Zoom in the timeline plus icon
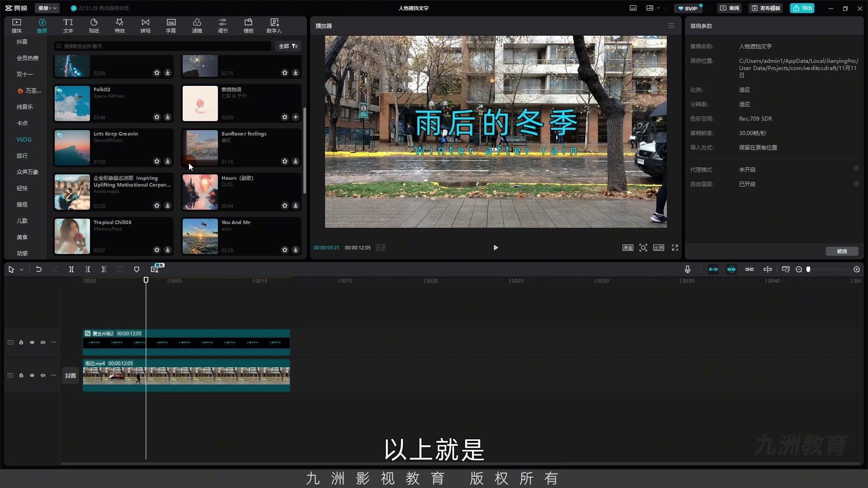This screenshot has width=868, height=488. click(856, 269)
